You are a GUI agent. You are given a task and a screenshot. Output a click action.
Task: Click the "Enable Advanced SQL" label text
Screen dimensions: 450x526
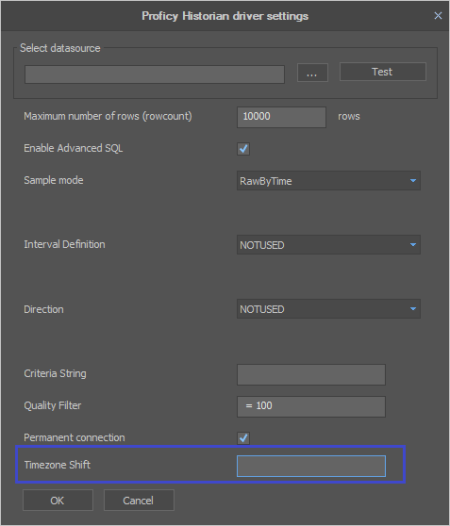pos(73,148)
